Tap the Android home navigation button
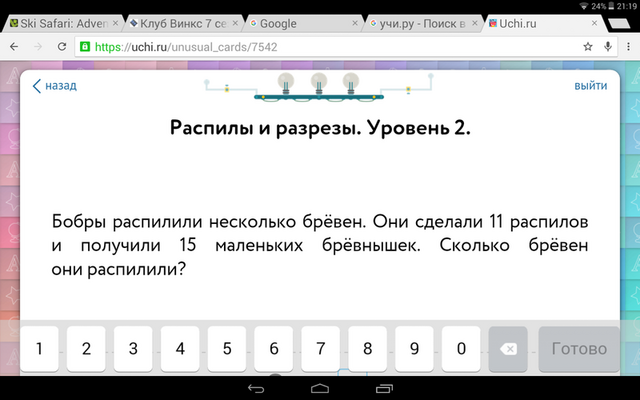 point(320,389)
